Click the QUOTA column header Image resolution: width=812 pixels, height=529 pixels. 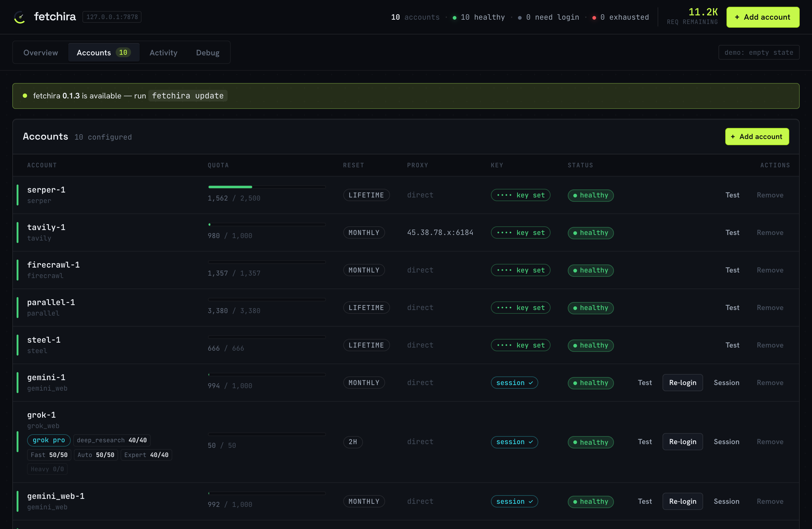pyautogui.click(x=218, y=165)
